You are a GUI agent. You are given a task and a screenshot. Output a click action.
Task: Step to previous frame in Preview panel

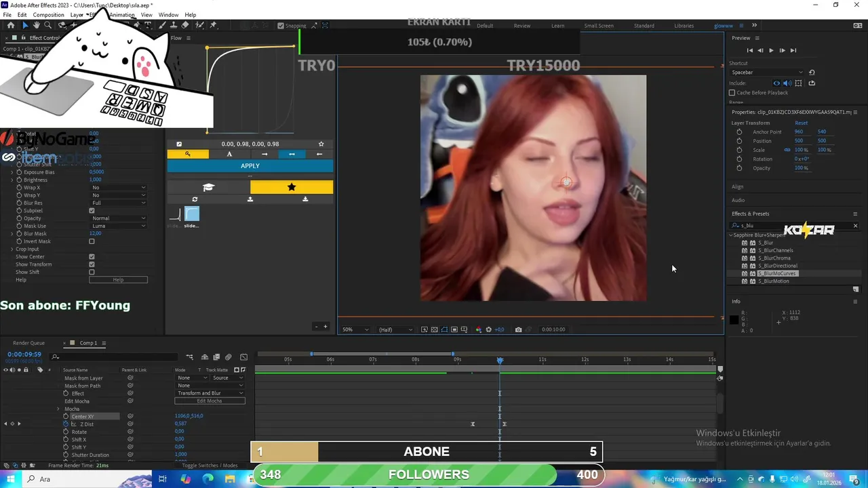(x=760, y=50)
